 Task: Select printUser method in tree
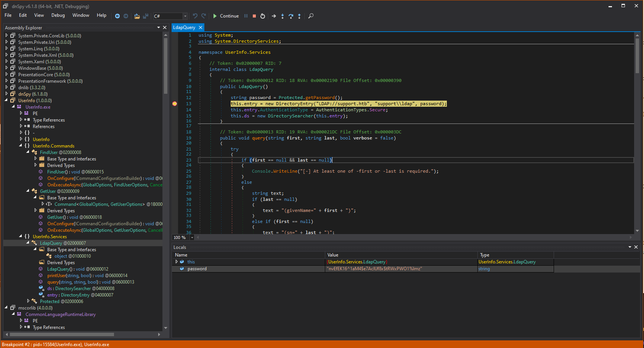click(x=87, y=275)
